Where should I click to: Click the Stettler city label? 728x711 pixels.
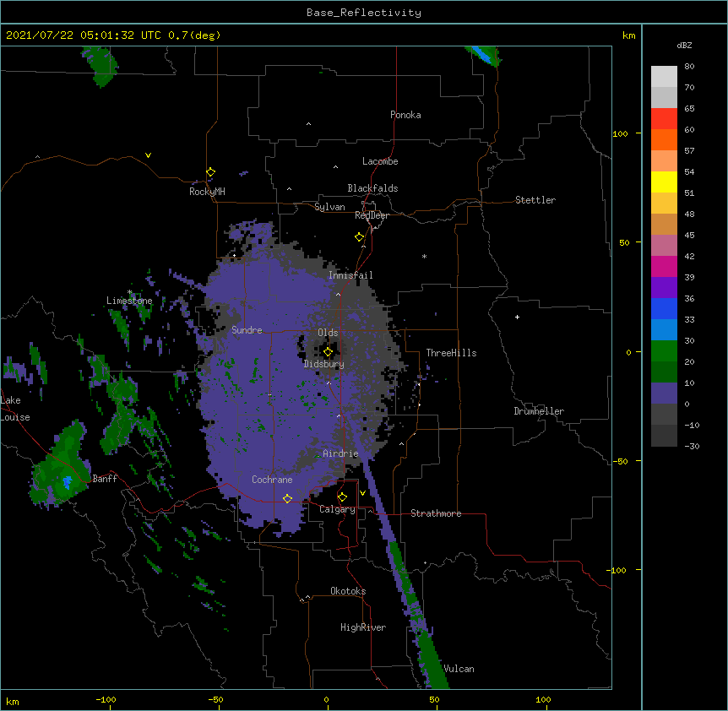pyautogui.click(x=535, y=200)
